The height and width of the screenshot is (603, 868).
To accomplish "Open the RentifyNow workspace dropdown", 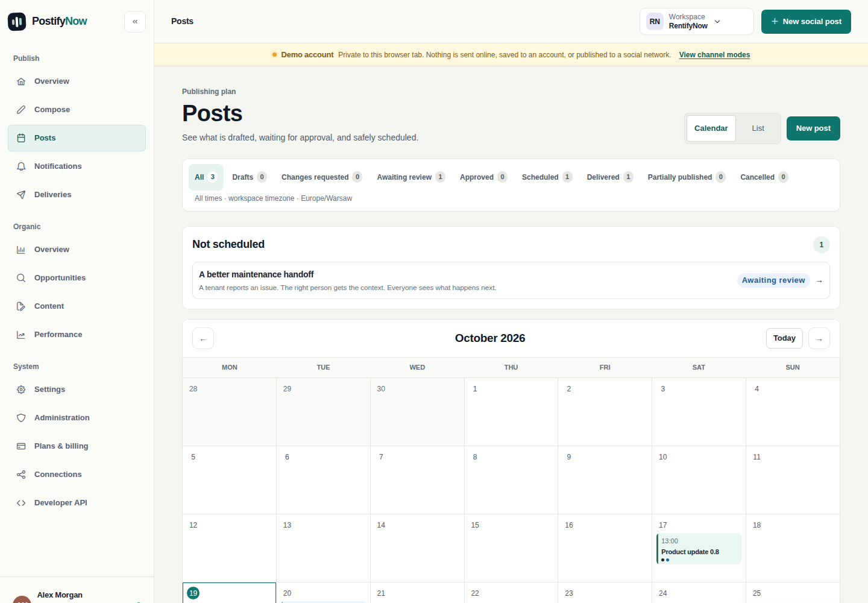I will coord(696,22).
